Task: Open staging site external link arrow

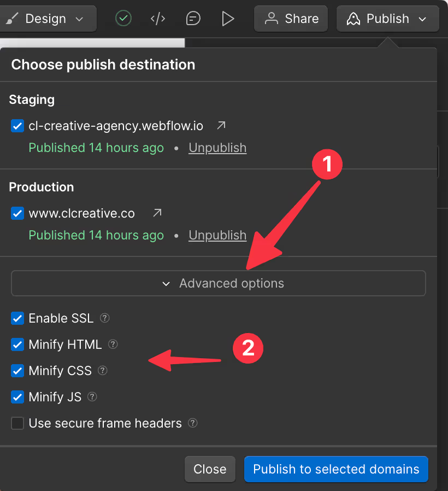Action: tap(221, 126)
